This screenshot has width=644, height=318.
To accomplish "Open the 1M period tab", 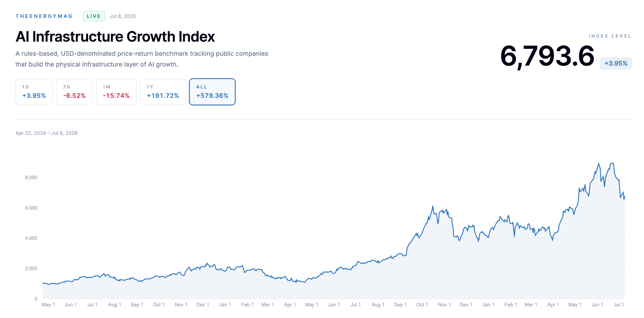I will point(116,92).
